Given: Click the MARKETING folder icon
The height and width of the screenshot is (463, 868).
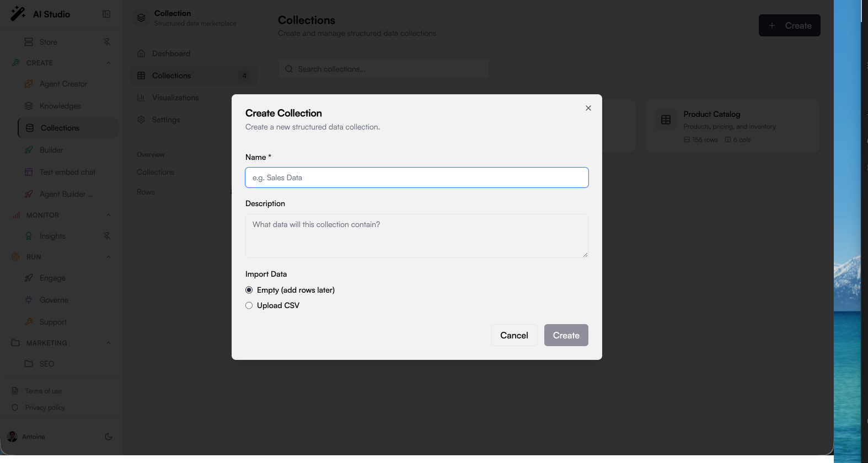Looking at the screenshot, I should point(15,343).
